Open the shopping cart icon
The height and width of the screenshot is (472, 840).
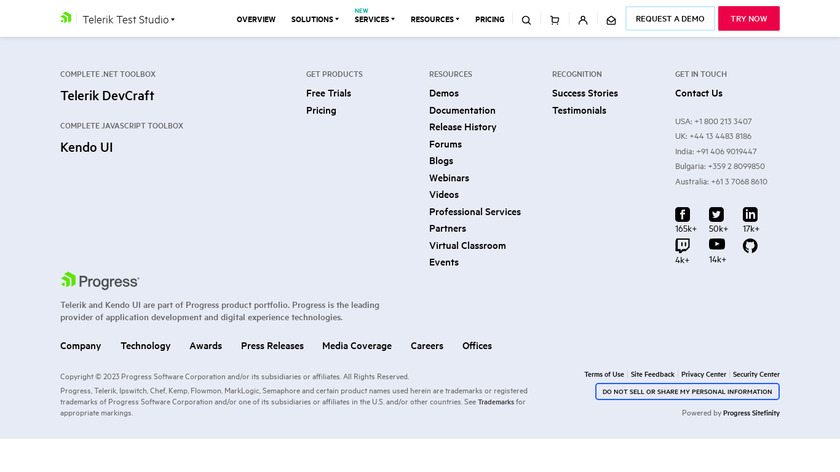(x=554, y=20)
